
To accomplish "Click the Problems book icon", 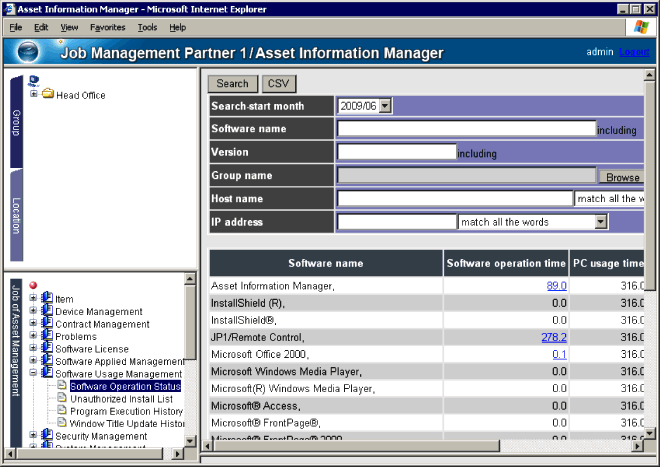I will (46, 337).
